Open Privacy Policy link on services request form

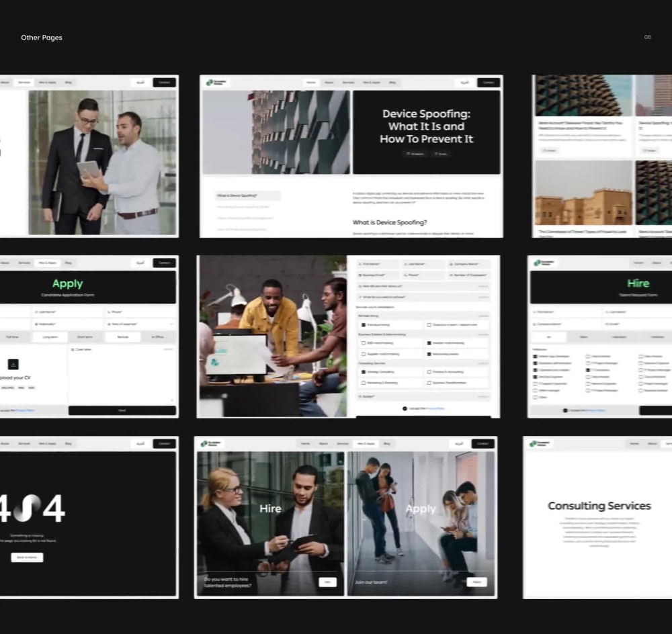(435, 408)
